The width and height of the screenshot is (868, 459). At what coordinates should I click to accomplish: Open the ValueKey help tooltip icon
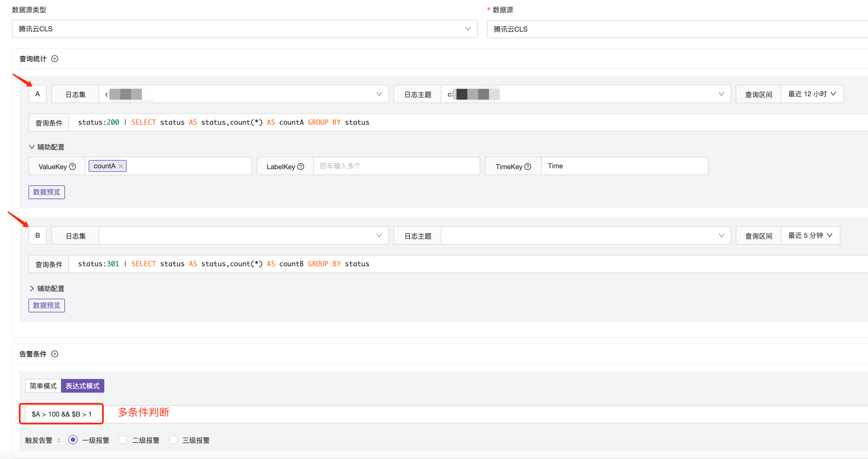tap(72, 167)
